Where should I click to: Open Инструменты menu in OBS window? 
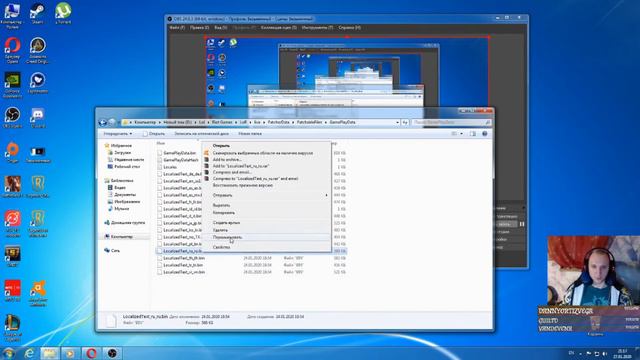(317, 28)
